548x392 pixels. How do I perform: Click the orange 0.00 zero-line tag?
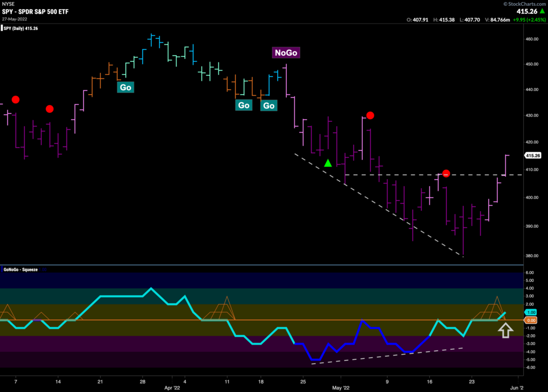pyautogui.click(x=530, y=320)
